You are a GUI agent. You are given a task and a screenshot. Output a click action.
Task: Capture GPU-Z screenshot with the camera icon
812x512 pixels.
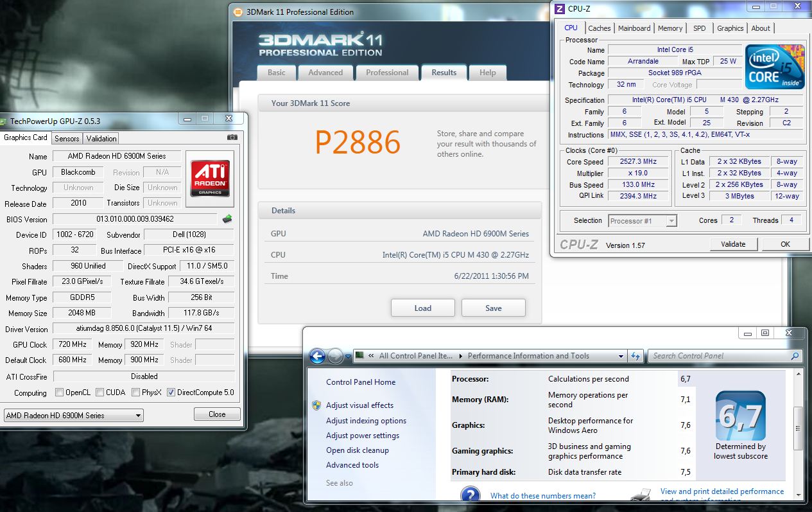232,137
